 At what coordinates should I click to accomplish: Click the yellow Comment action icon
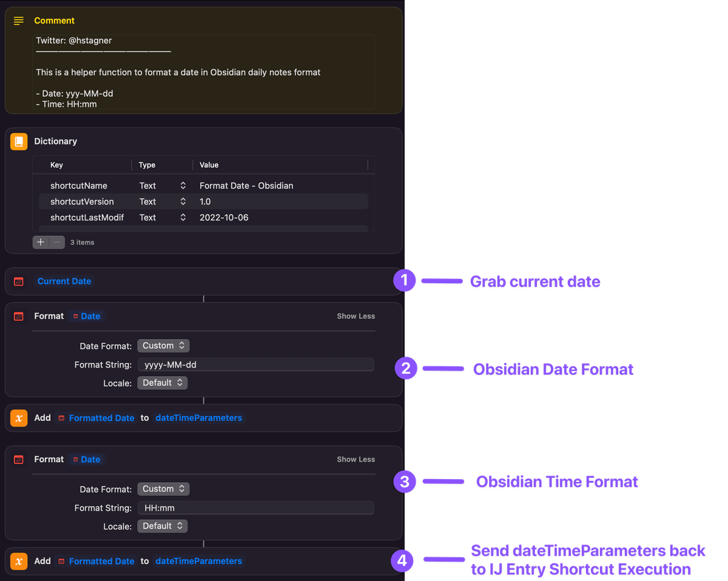[19, 21]
